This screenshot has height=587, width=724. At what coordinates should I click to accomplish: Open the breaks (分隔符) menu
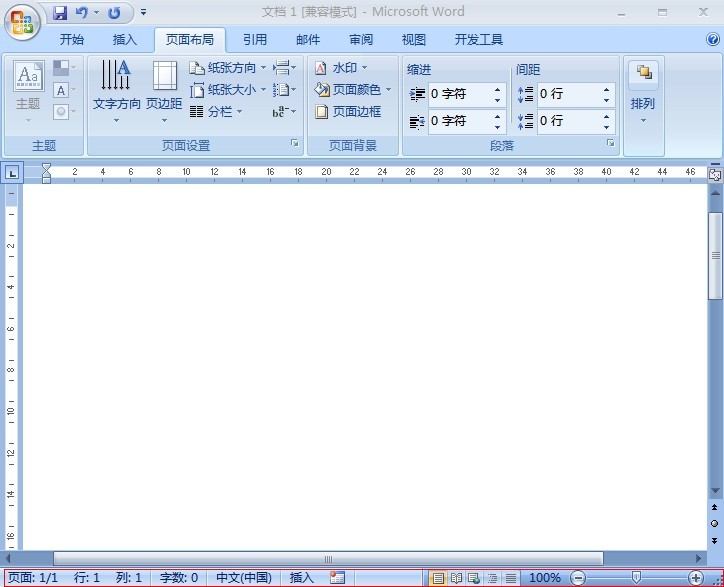284,68
